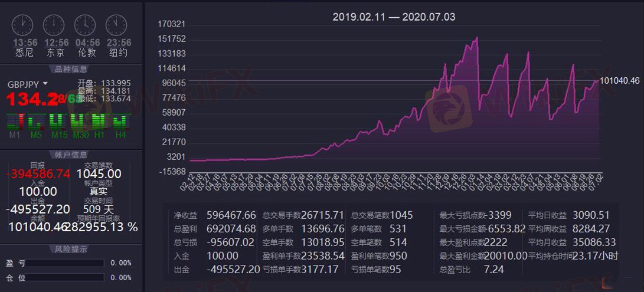Click the Sydney (悉尼) clock icon
Viewport: 644px width, 292px height.
coord(23,25)
